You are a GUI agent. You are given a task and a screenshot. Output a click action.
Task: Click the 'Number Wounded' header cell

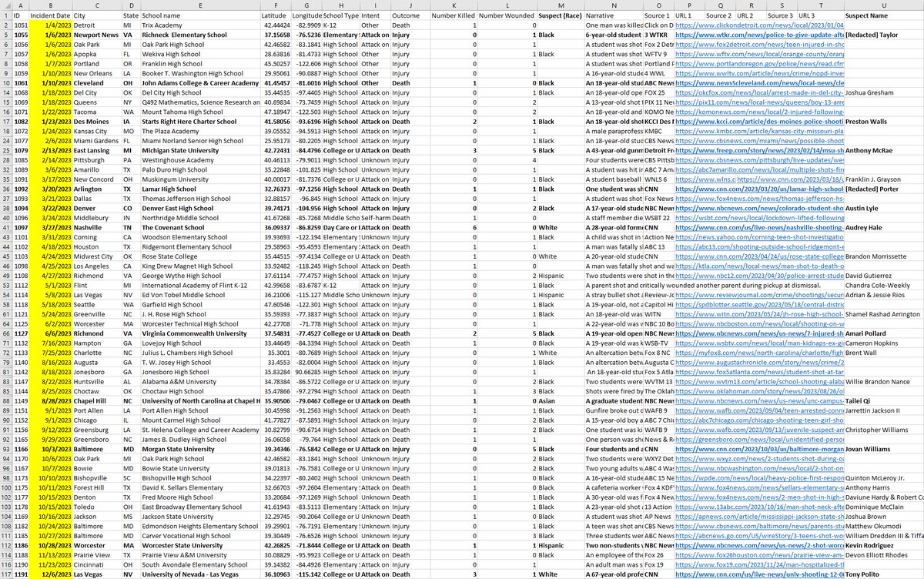click(x=507, y=15)
